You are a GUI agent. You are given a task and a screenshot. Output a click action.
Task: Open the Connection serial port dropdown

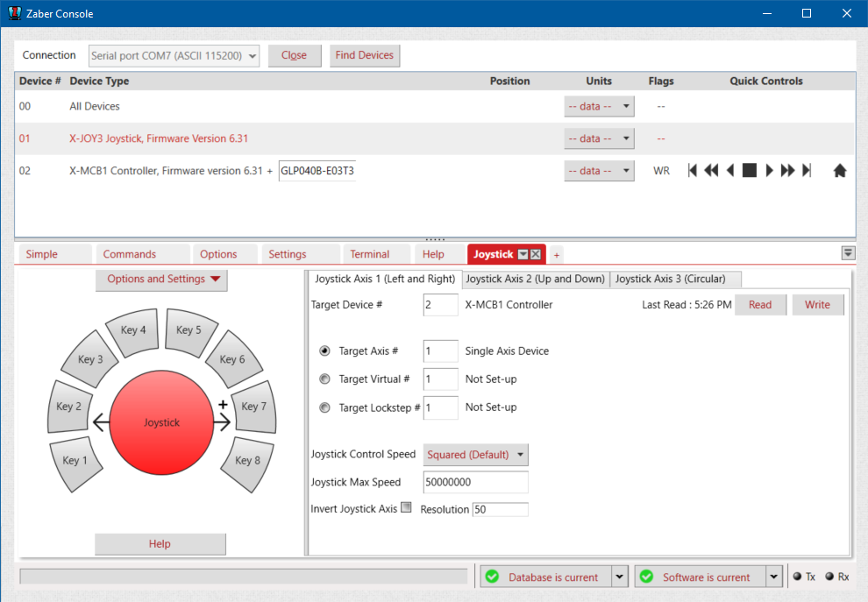click(174, 56)
